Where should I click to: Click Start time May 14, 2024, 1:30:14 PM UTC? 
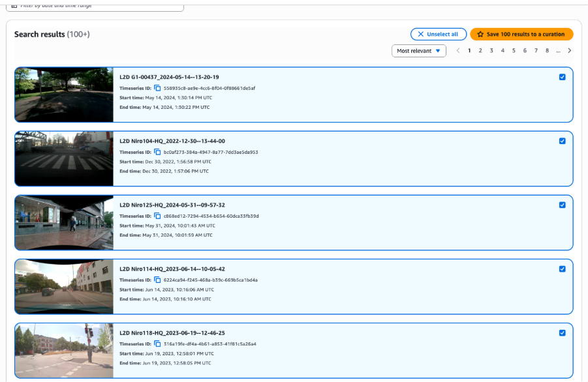(x=166, y=98)
